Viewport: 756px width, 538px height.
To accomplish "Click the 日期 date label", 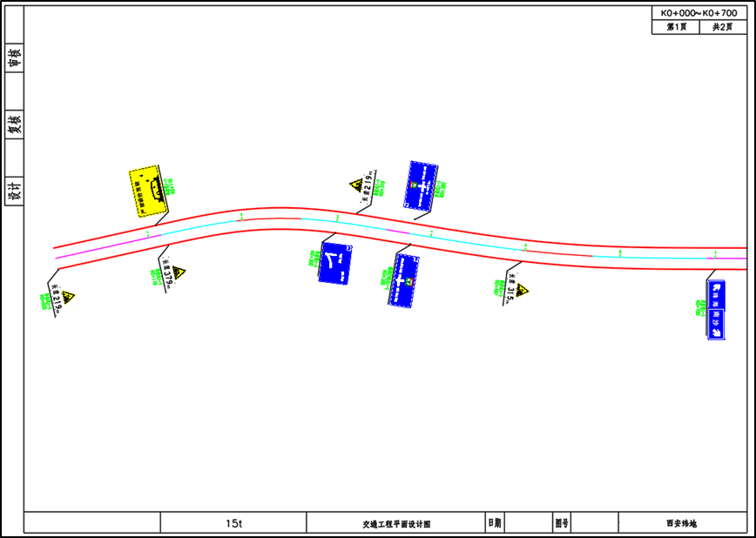I will coord(495,523).
